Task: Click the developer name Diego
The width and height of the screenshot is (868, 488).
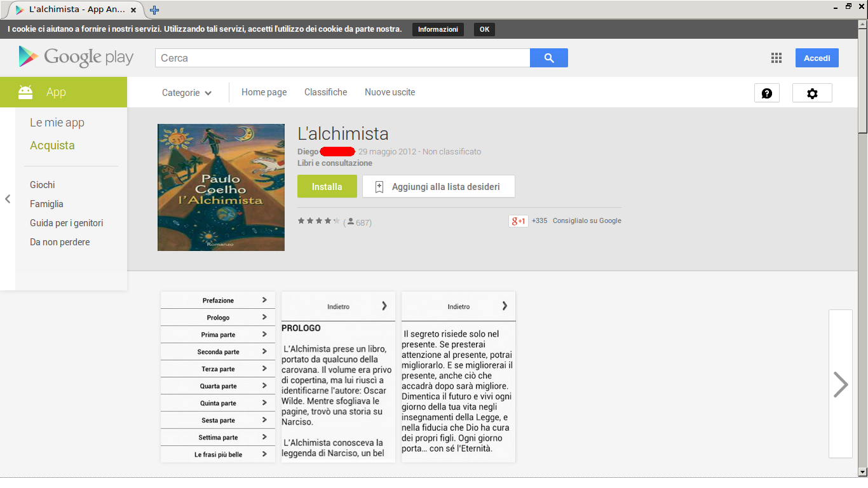Action: pyautogui.click(x=308, y=152)
